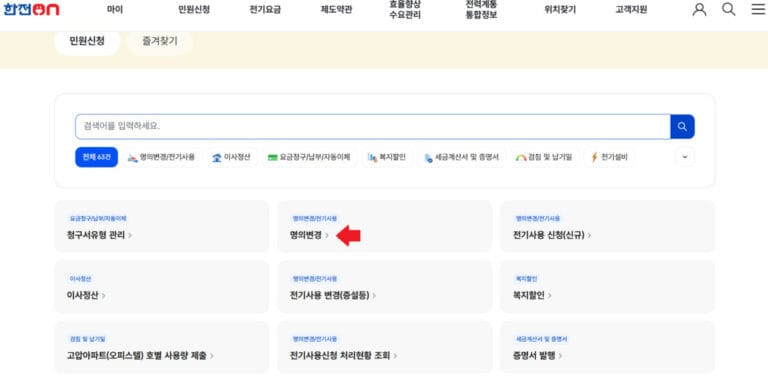Open 이사정산 service card
The height and width of the screenshot is (386, 768).
pos(162,287)
